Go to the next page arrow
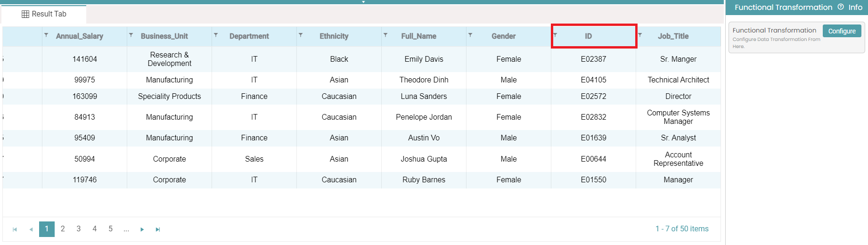This screenshot has width=868, height=245. (142, 229)
